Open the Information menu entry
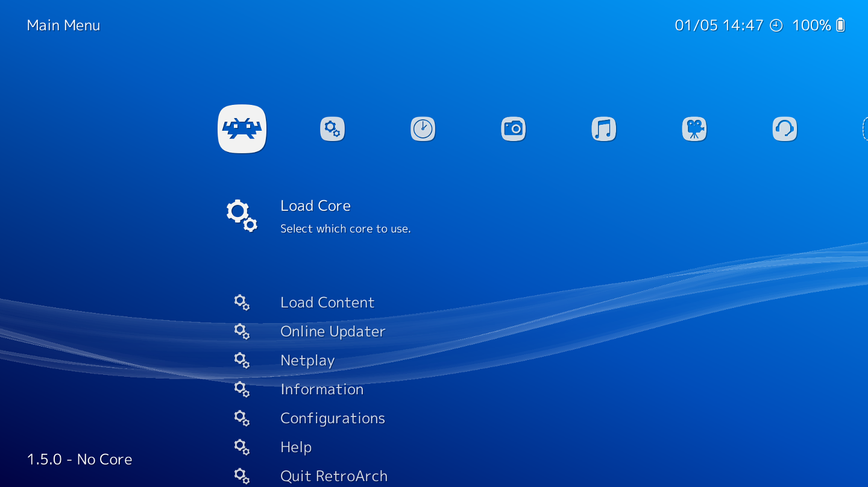This screenshot has width=868, height=487. point(322,389)
